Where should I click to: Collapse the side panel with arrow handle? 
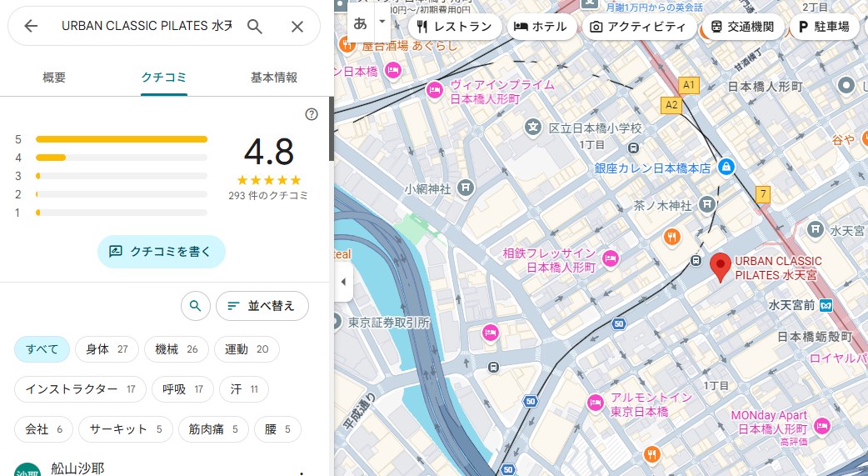pos(344,282)
